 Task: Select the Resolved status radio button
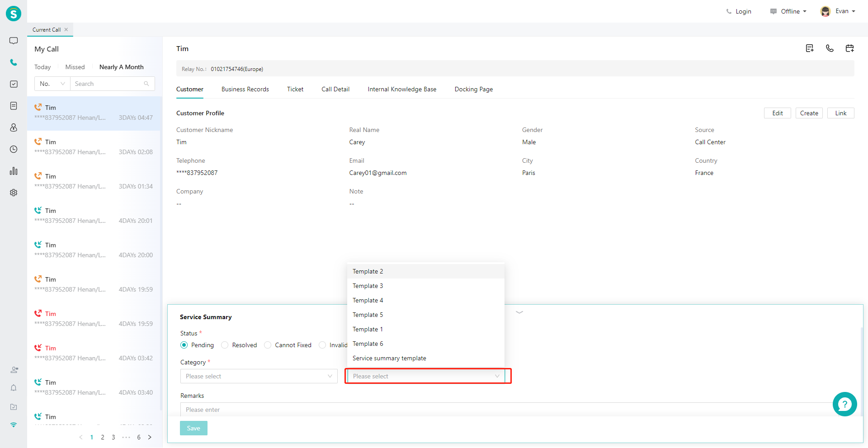(x=225, y=345)
